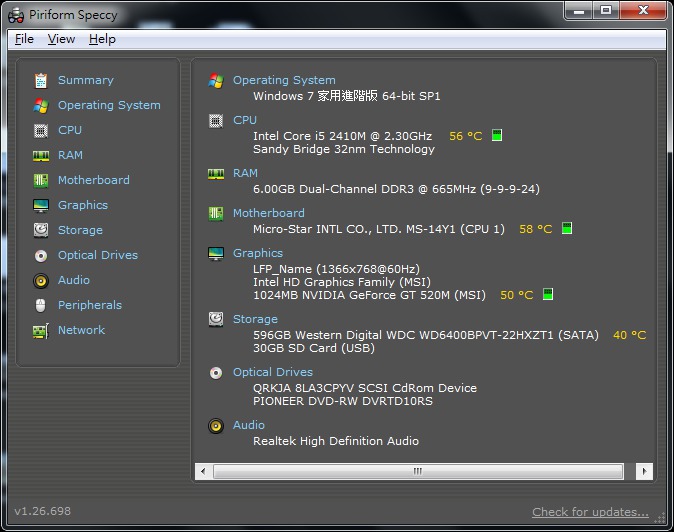The height and width of the screenshot is (532, 674).
Task: Click the Graphics heading link in summary
Action: pos(258,253)
